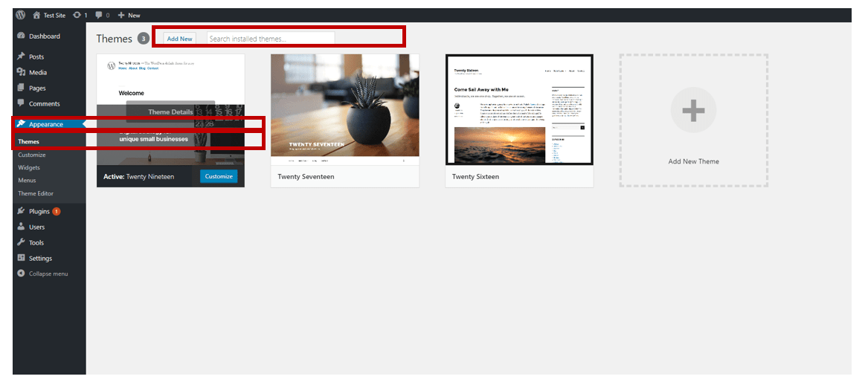Click the WordPress logo in admin bar
Screen dimensions: 868x385
21,15
